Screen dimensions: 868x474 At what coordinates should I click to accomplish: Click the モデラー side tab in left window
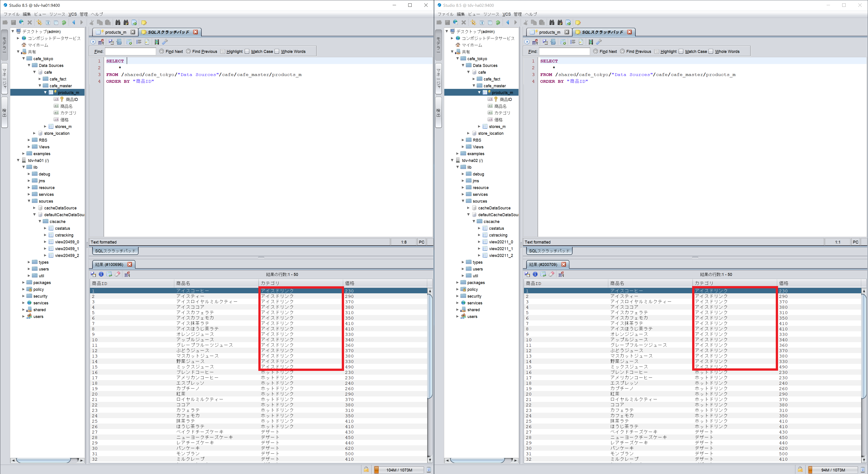tap(4, 45)
